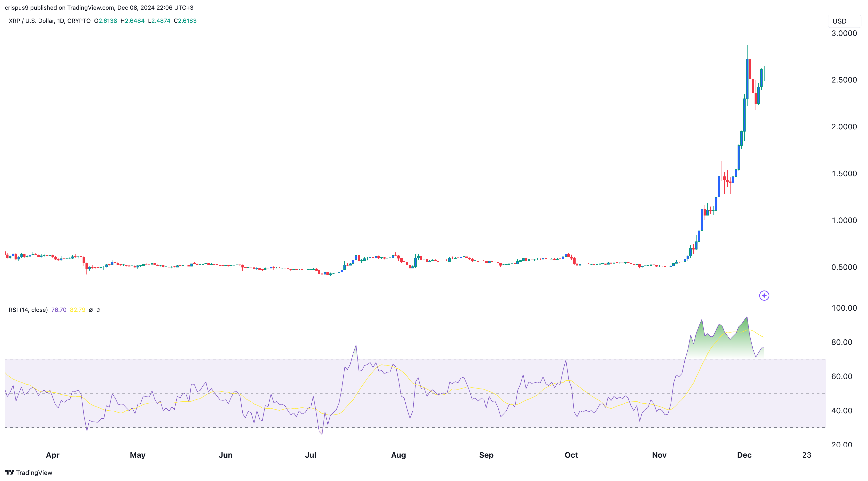
Task: Click the Apr label on time axis
Action: click(52, 456)
